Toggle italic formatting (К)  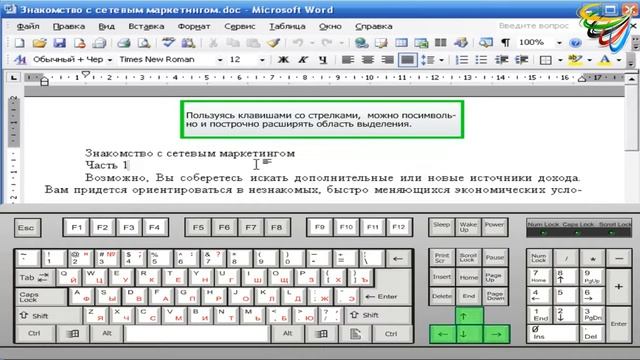tap(302, 60)
